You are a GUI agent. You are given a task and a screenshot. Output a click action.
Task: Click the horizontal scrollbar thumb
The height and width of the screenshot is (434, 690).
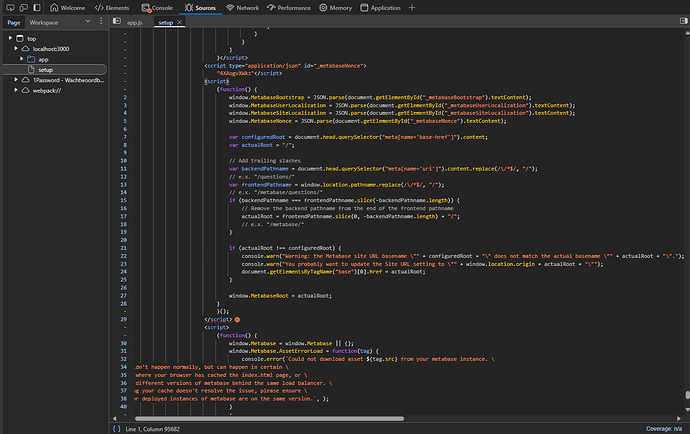click(x=269, y=419)
